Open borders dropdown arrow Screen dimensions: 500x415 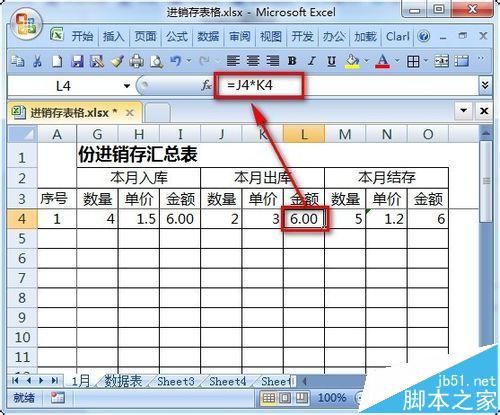(426, 61)
